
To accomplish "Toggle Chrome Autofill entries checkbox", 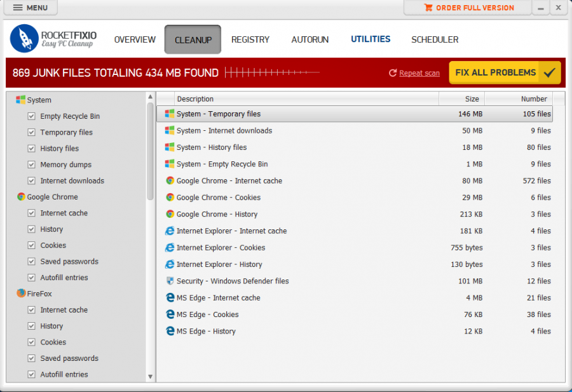I will 31,278.
